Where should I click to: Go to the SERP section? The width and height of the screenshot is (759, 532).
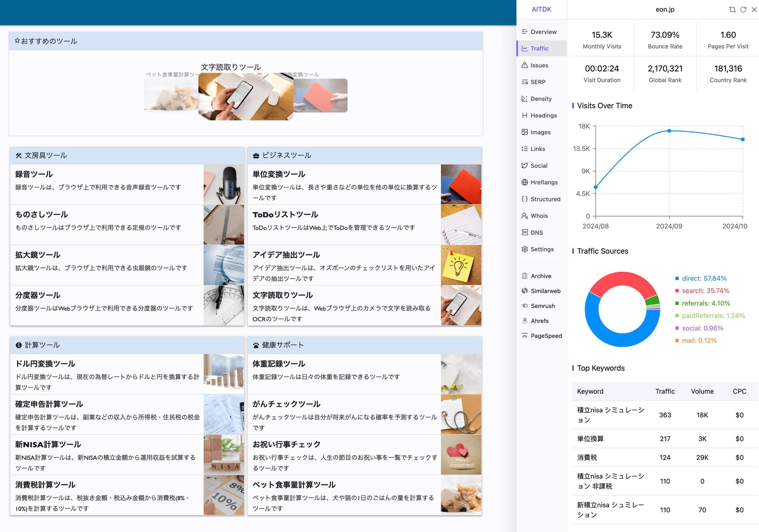click(x=542, y=82)
